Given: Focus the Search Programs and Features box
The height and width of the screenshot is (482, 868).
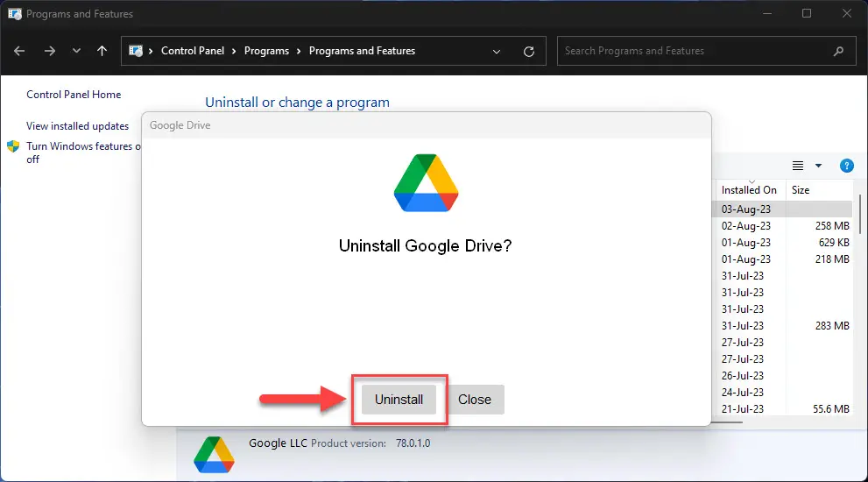Looking at the screenshot, I should [706, 51].
